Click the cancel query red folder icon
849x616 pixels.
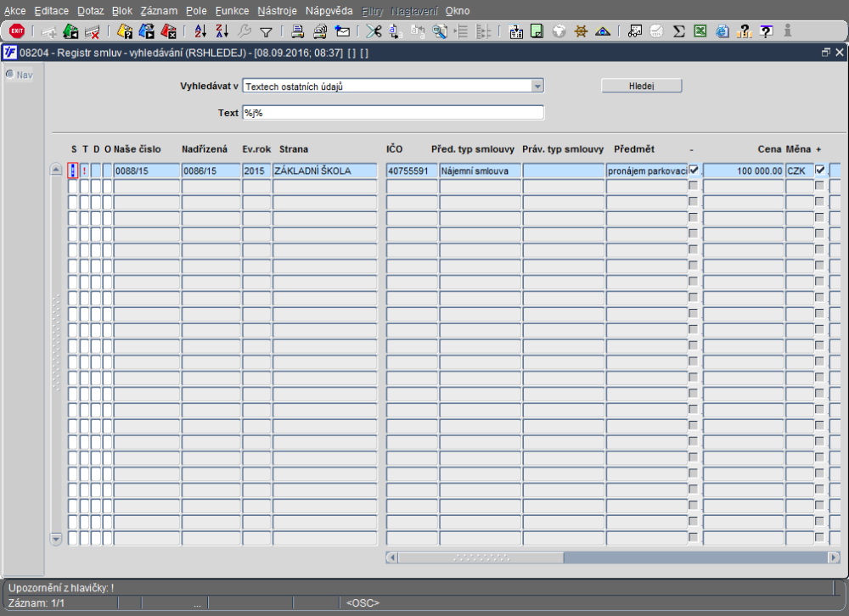(x=168, y=31)
